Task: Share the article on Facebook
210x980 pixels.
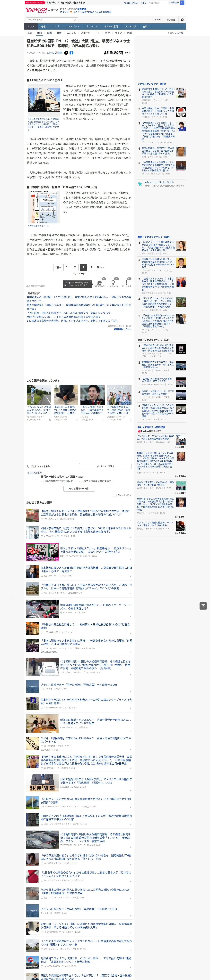Action: pos(71,53)
